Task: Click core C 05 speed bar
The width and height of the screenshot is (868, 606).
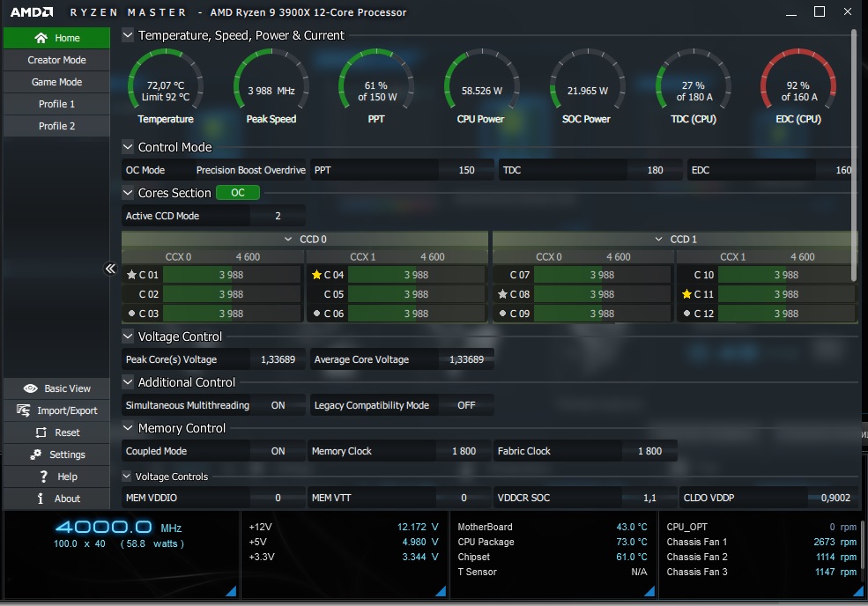Action: [416, 294]
